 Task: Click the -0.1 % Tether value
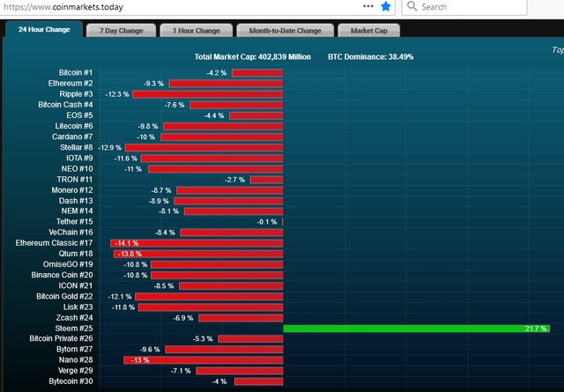pos(267,222)
